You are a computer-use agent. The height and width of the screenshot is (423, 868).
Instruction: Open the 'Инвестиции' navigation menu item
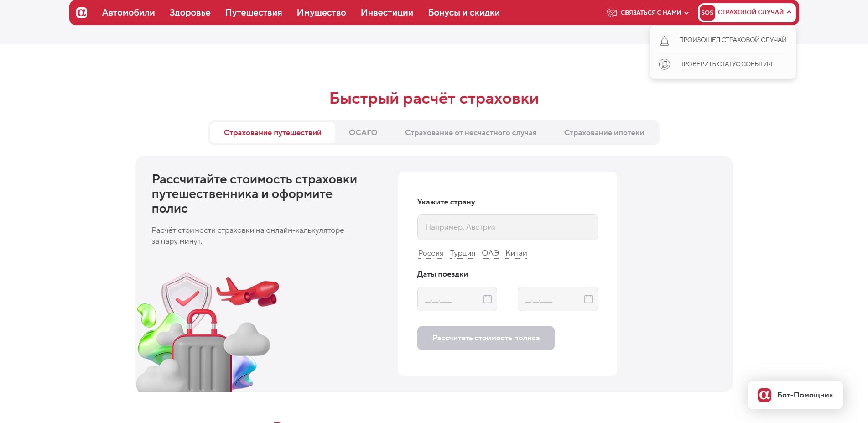(387, 12)
